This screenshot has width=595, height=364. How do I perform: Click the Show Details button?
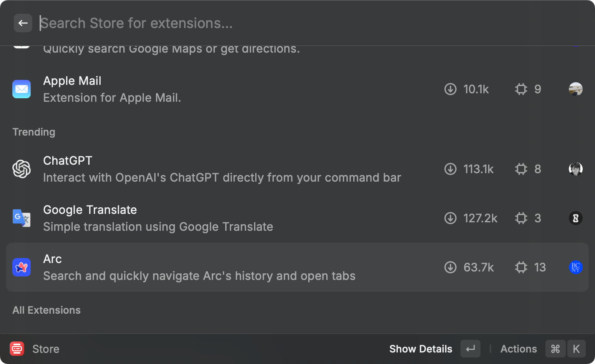tap(421, 349)
